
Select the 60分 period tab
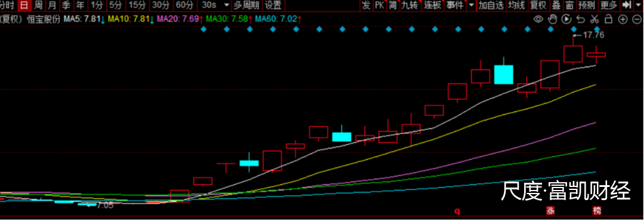coord(184,5)
